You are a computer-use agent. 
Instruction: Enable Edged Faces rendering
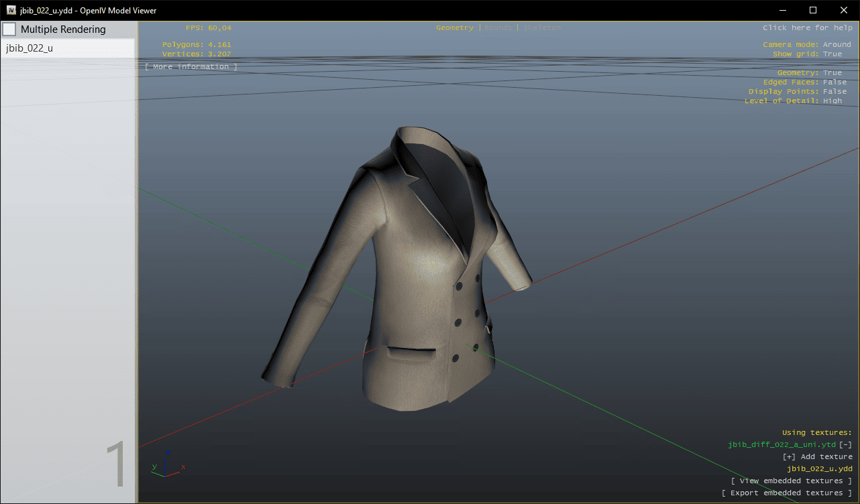point(835,82)
